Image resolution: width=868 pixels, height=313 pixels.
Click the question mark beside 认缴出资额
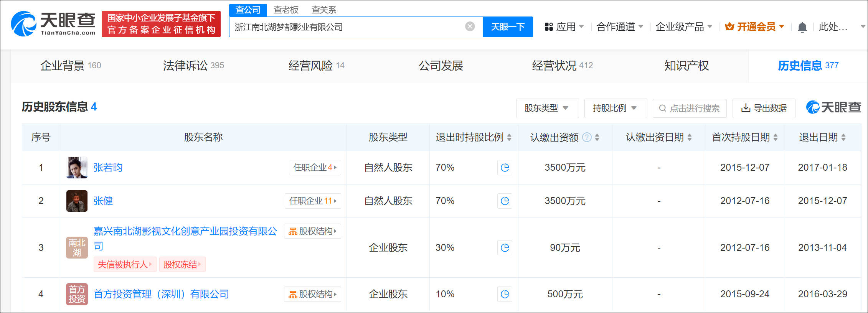[x=587, y=137]
